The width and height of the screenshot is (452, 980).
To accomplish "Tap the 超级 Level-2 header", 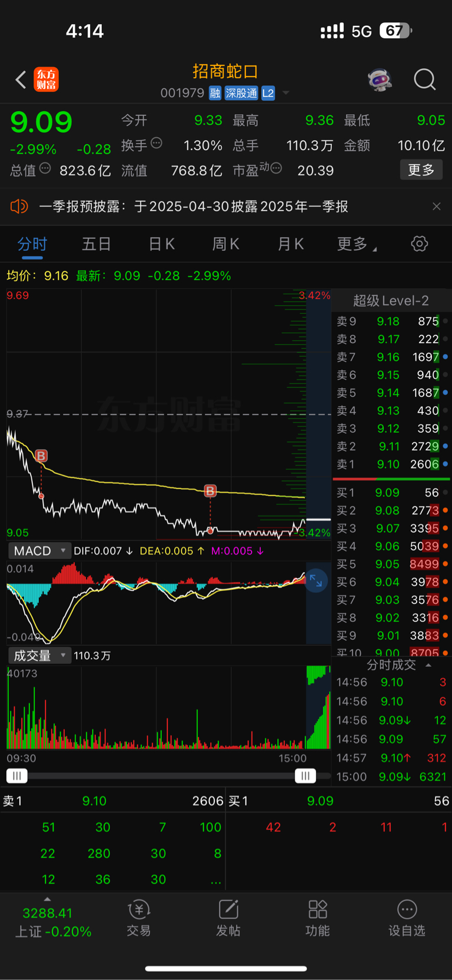I will click(391, 301).
